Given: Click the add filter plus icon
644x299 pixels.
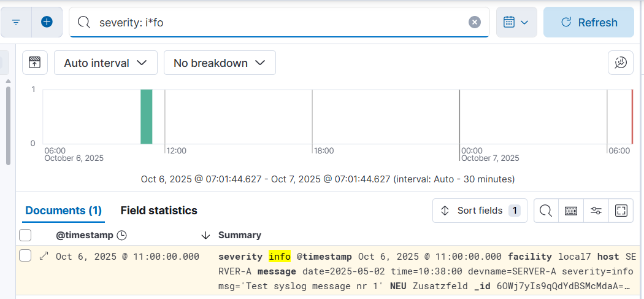Looking at the screenshot, I should click(x=47, y=22).
